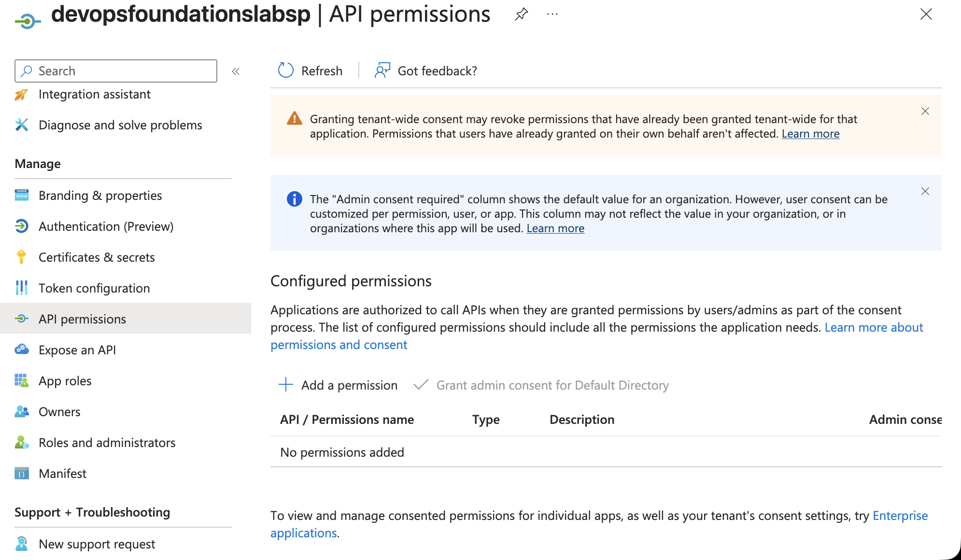The height and width of the screenshot is (560, 961).
Task: Dismiss the Admin consent required info banner
Action: (925, 191)
